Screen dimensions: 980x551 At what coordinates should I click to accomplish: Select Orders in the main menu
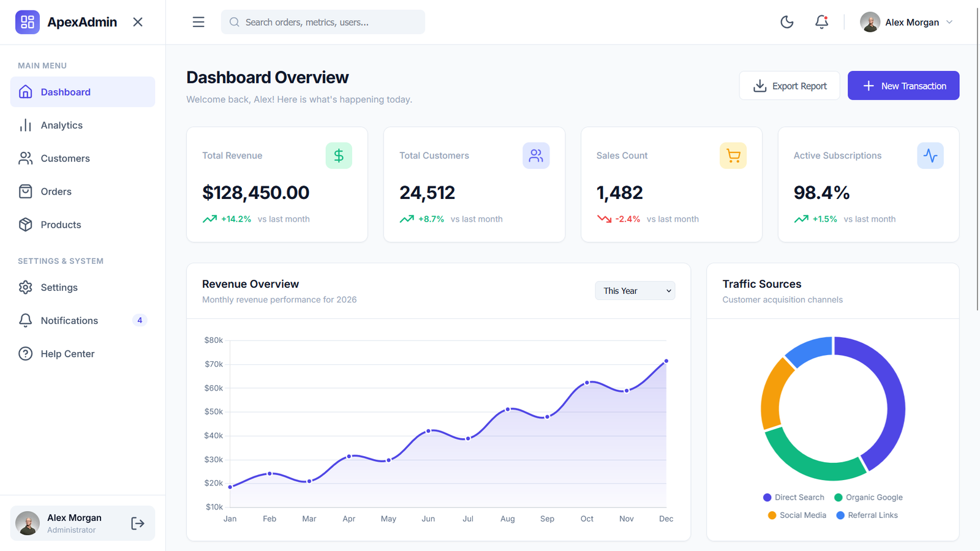[x=83, y=192]
